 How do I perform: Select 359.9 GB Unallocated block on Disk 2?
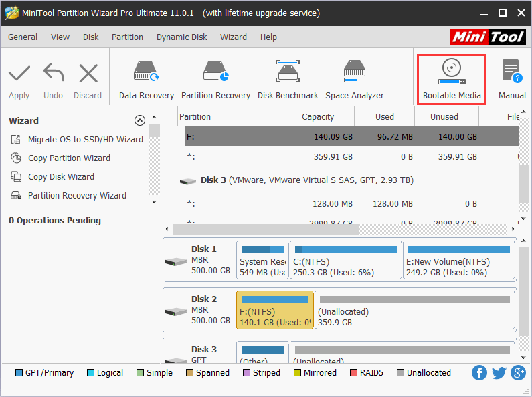415,310
